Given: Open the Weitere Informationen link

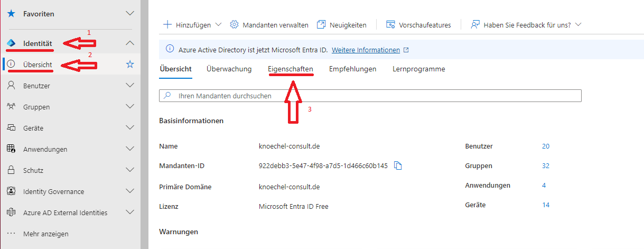Looking at the screenshot, I should click(366, 50).
